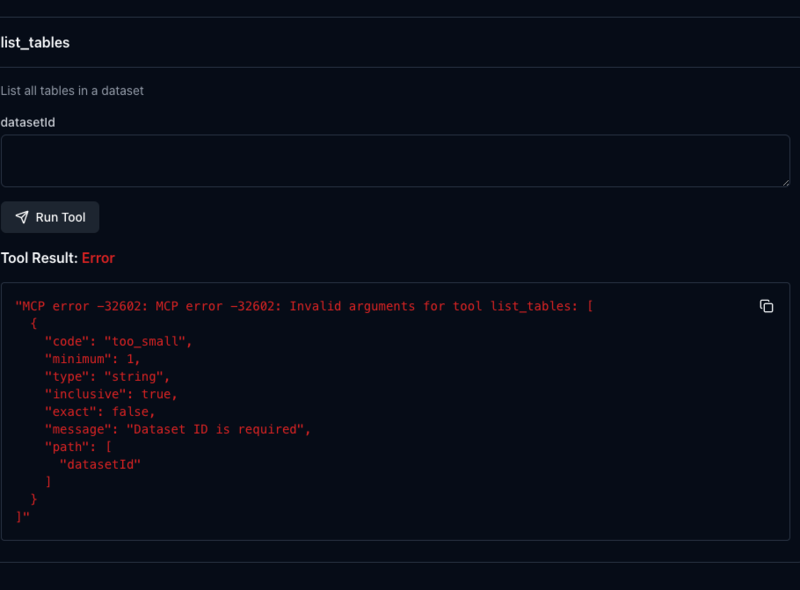Click the "minimum": 1 line
The width and height of the screenshot is (800, 590).
pos(92,359)
